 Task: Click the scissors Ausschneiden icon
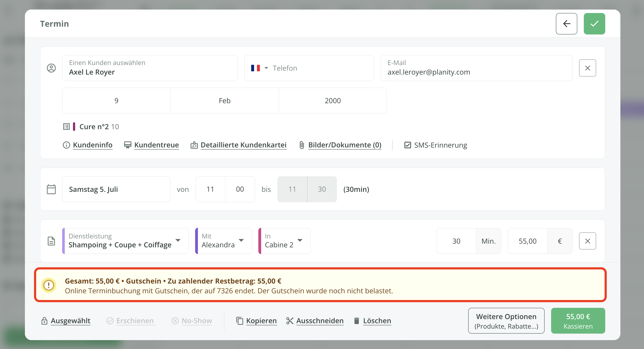pyautogui.click(x=290, y=320)
